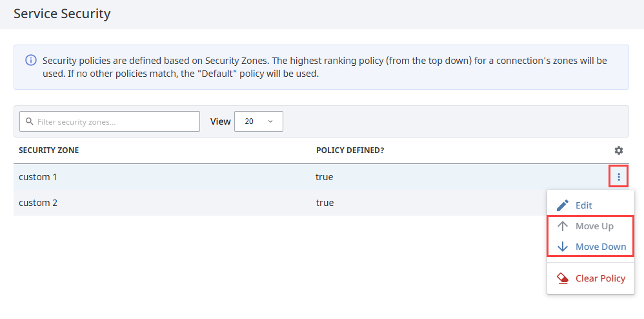
Task: Open the View count dropdown
Action: point(258,121)
